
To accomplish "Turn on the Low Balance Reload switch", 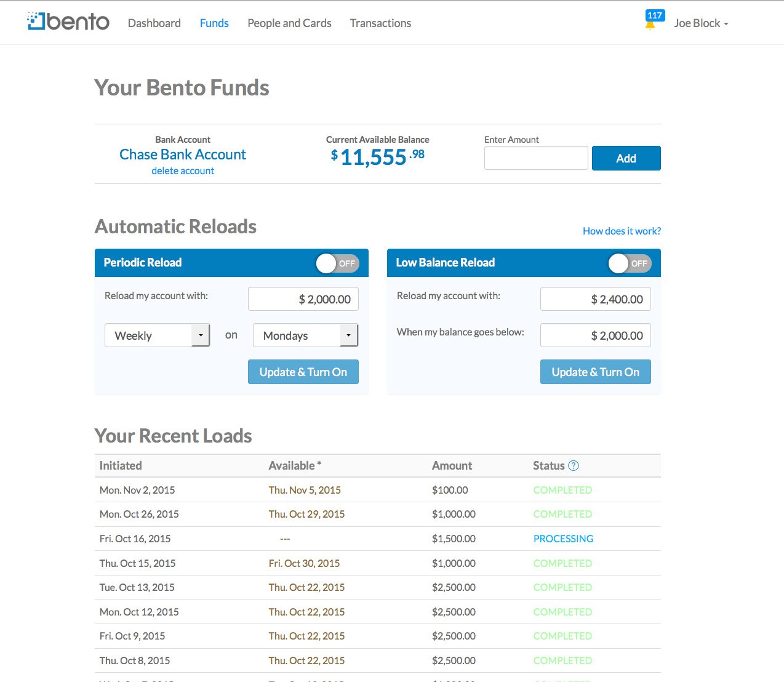I will tap(630, 263).
